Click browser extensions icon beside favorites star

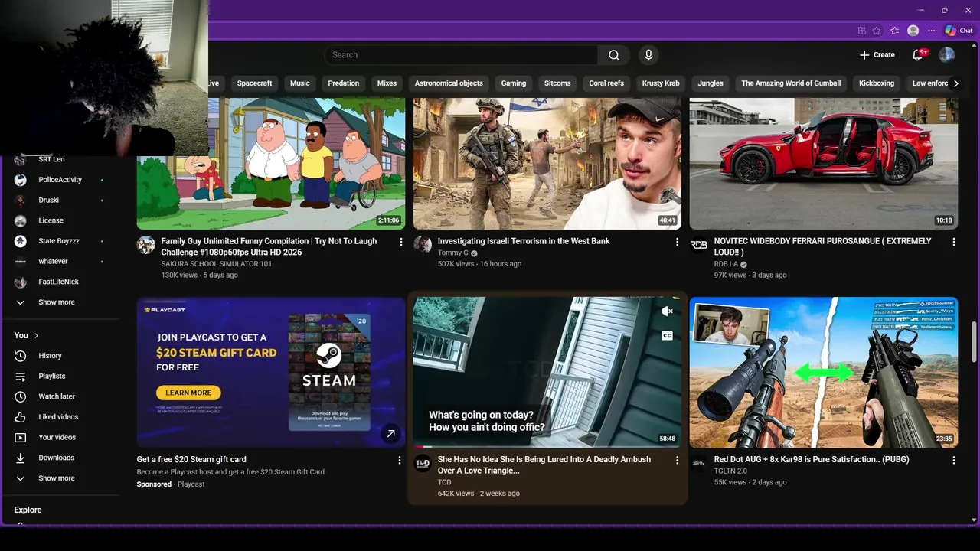coord(862,31)
